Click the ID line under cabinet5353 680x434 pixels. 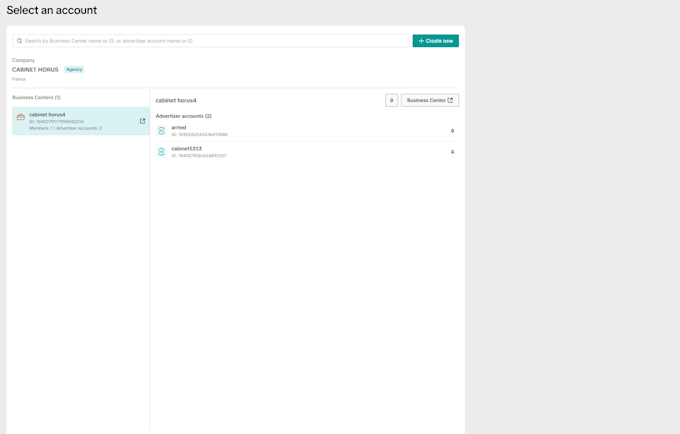(x=199, y=156)
